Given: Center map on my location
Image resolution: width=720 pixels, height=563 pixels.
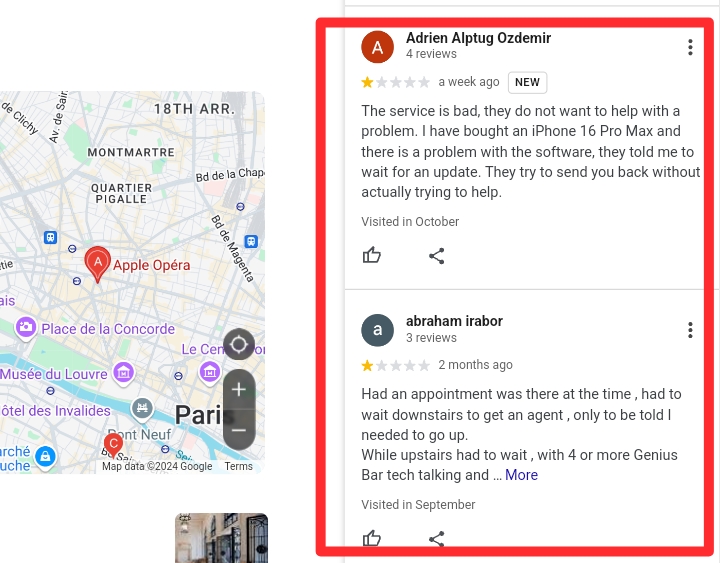Looking at the screenshot, I should [x=239, y=344].
